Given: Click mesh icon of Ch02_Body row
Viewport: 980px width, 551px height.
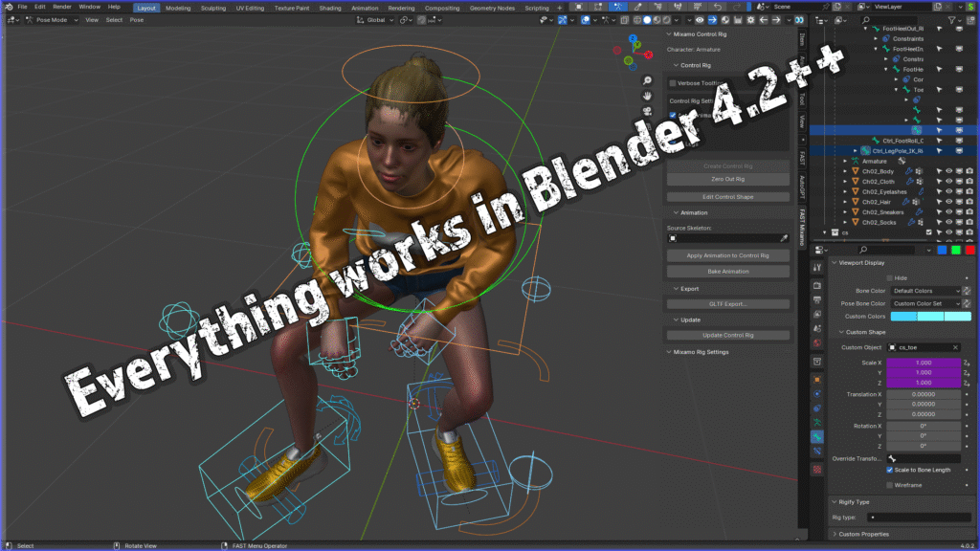Looking at the screenshot, I should pyautogui.click(x=855, y=171).
